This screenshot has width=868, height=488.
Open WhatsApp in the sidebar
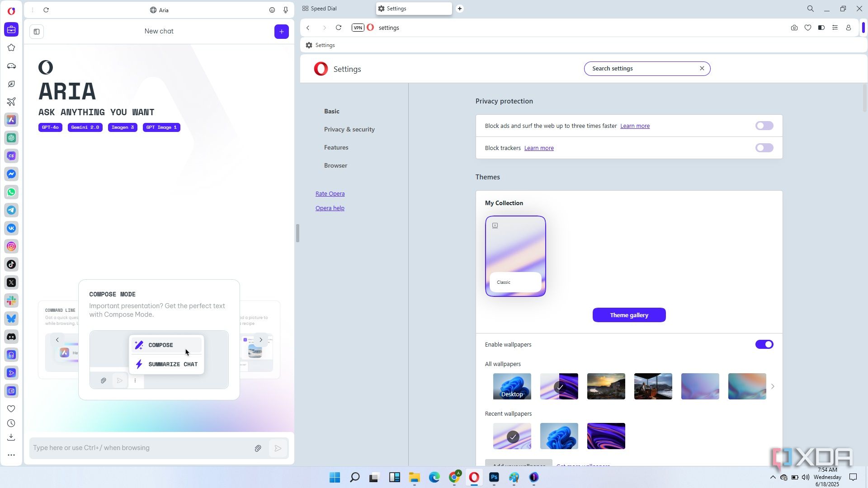pyautogui.click(x=11, y=192)
